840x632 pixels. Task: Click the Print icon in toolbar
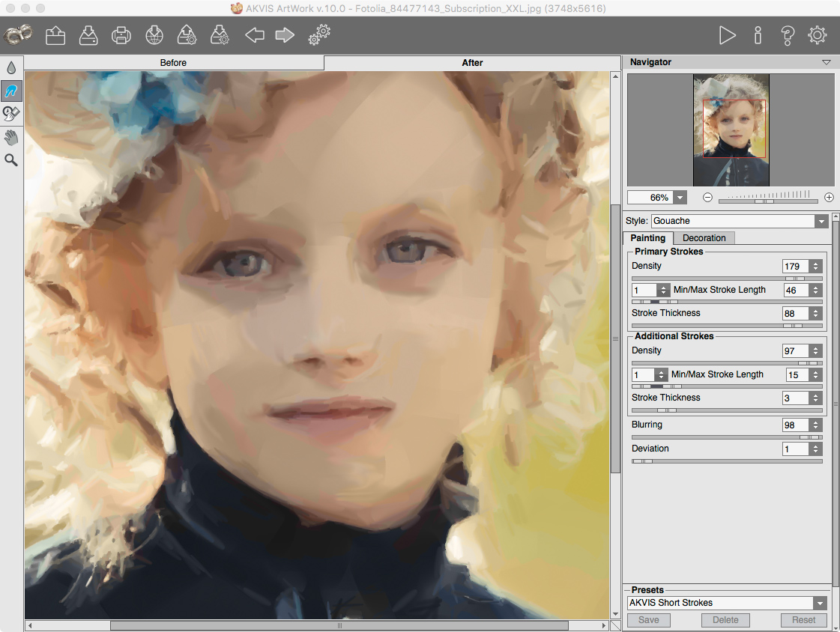(121, 36)
